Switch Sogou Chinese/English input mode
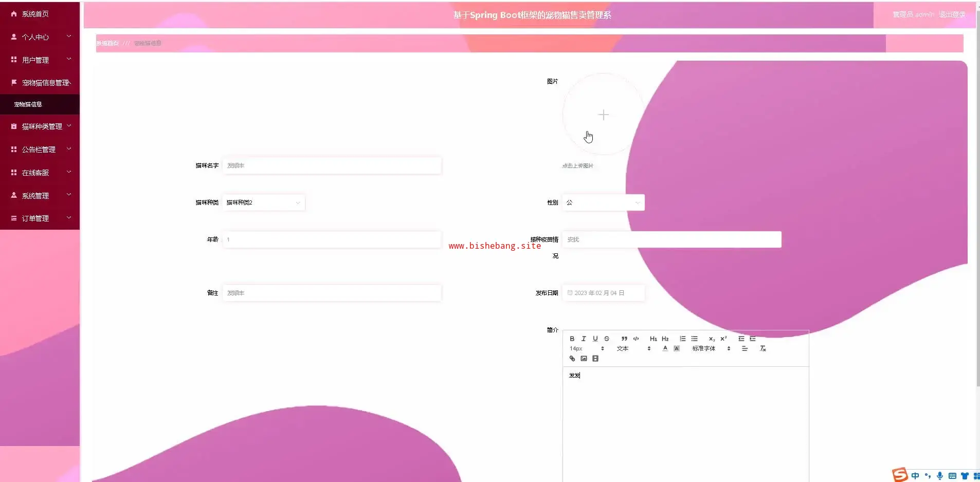This screenshot has height=482, width=980. 915,476
